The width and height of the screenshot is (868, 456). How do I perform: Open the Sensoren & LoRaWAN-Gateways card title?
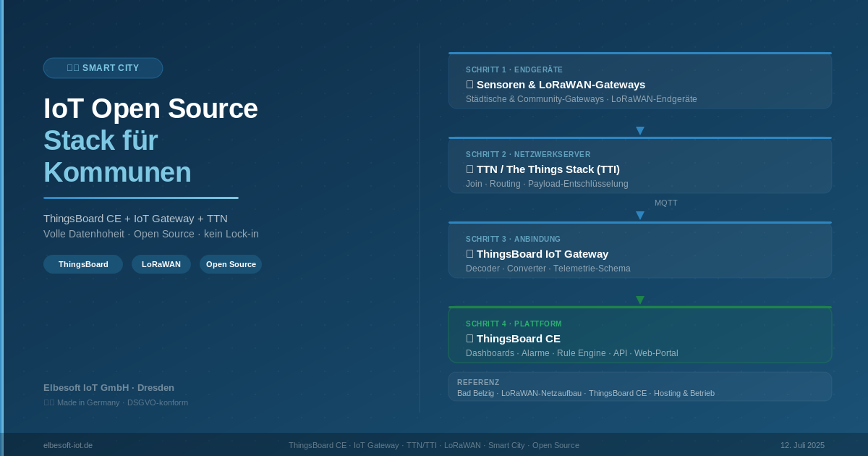point(556,85)
